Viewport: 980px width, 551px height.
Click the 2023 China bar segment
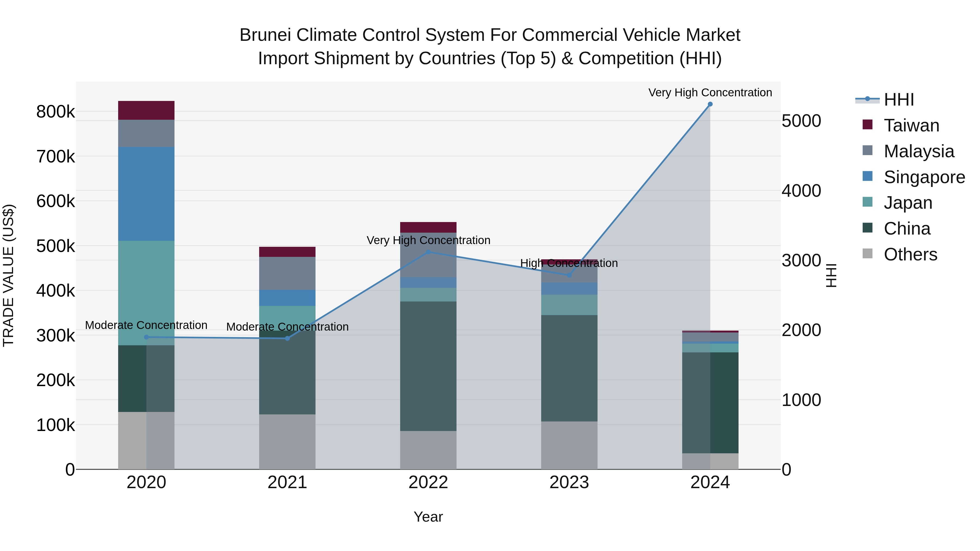pos(569,368)
